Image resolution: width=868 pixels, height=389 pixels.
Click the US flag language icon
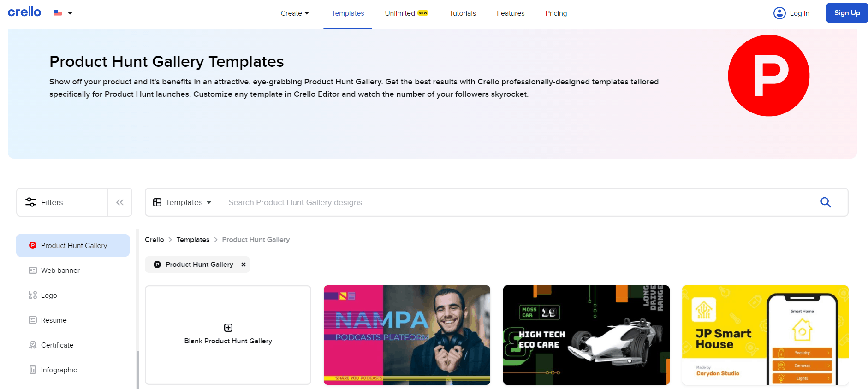(x=58, y=13)
